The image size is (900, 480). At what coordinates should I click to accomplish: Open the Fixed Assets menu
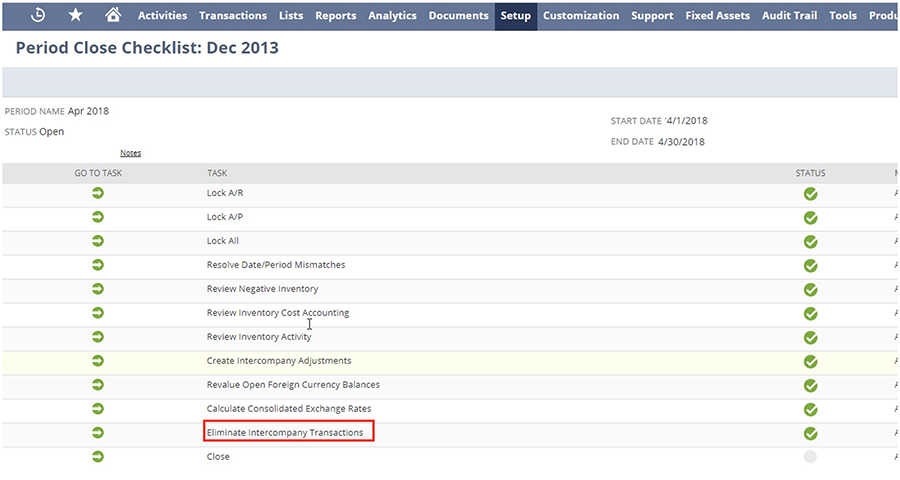[x=717, y=16]
